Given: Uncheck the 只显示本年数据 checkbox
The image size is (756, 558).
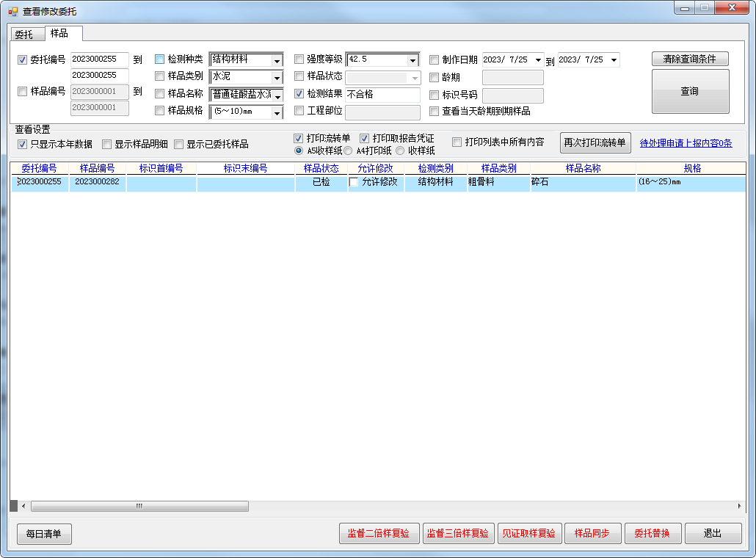Looking at the screenshot, I should click(22, 144).
